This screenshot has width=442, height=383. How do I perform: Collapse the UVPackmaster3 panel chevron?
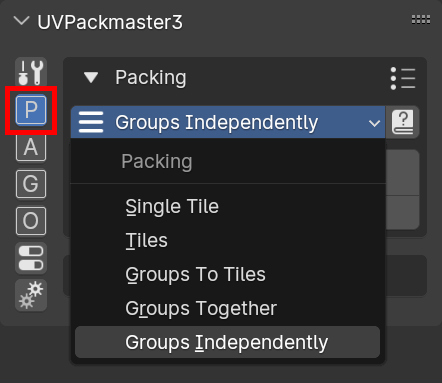pos(22,21)
